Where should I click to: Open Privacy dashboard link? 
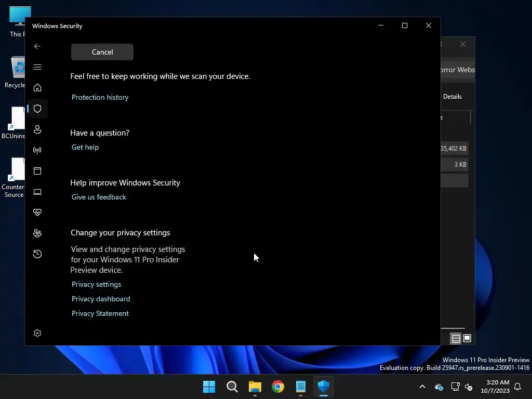[x=101, y=299]
